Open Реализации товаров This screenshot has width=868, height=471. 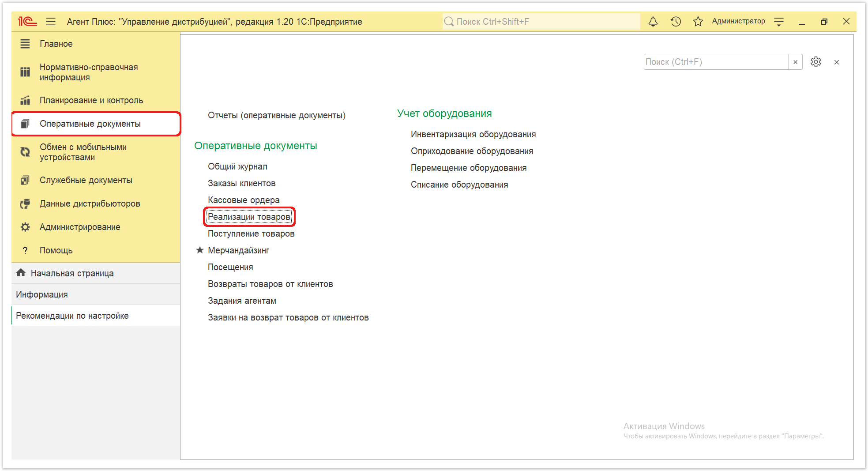click(249, 217)
